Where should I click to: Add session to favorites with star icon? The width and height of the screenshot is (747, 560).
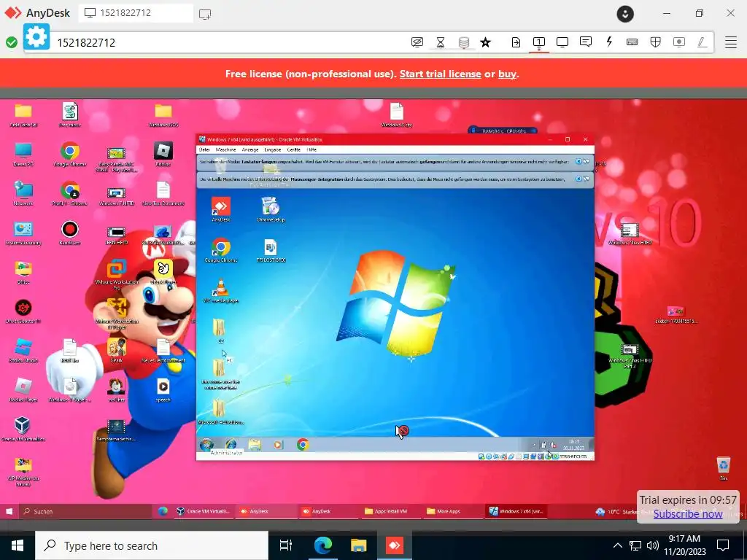pos(485,42)
